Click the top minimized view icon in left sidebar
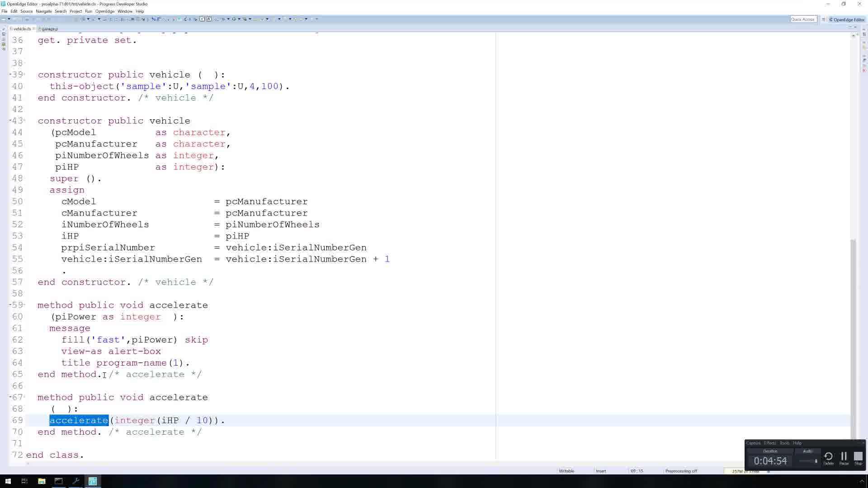This screenshot has height=488, width=868. click(4, 29)
